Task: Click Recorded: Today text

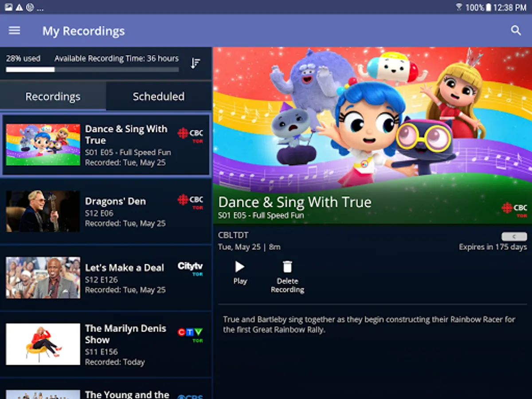Action: (x=115, y=362)
